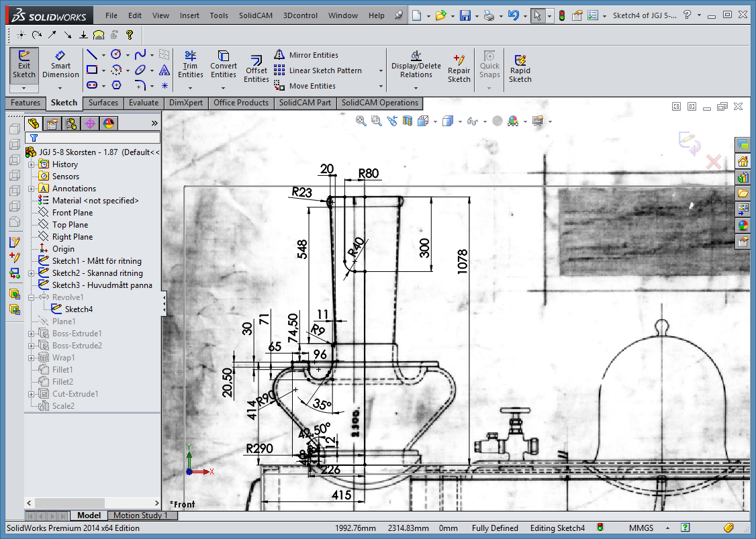The image size is (756, 539).
Task: Open the Tools menu
Action: point(219,15)
